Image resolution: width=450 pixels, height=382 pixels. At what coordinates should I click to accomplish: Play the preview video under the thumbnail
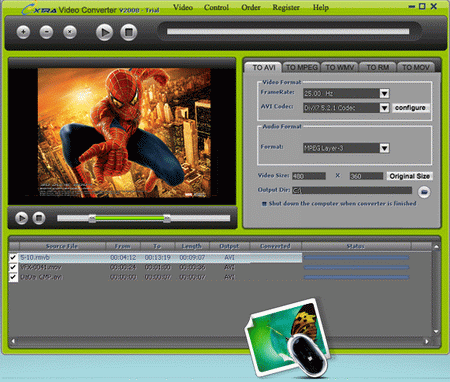[x=21, y=218]
